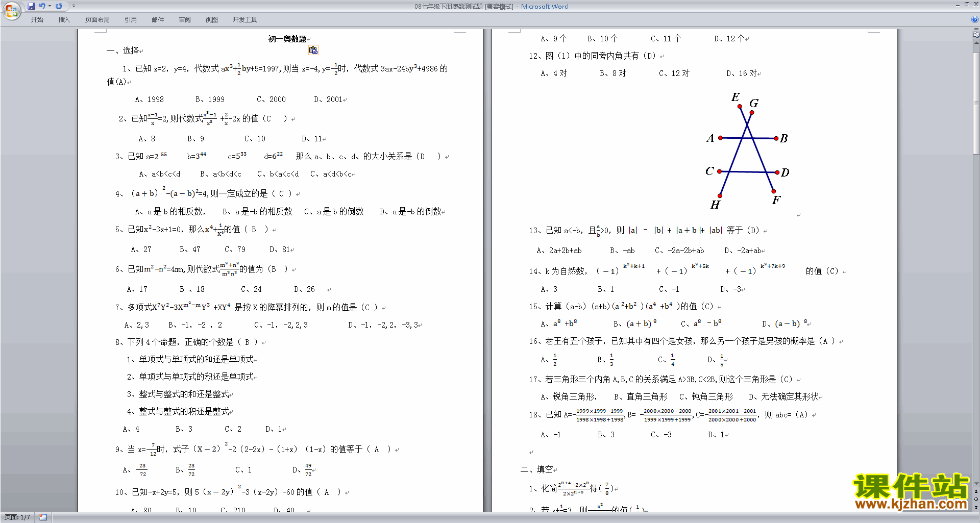
Task: Click the macro recording icon in status bar
Action: coord(43,517)
